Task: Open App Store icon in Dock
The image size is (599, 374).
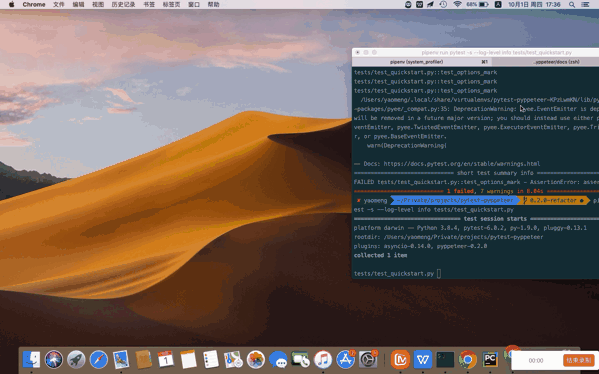Action: (x=345, y=359)
